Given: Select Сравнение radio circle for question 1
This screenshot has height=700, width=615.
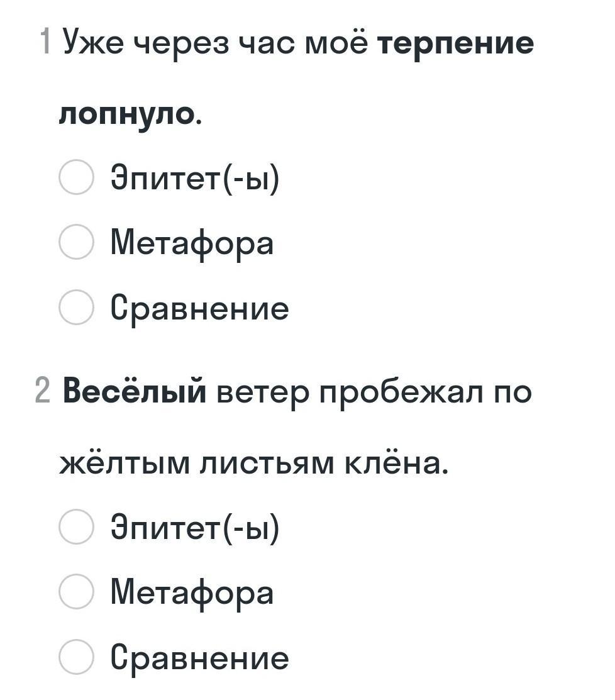Looking at the screenshot, I should coord(76,307).
